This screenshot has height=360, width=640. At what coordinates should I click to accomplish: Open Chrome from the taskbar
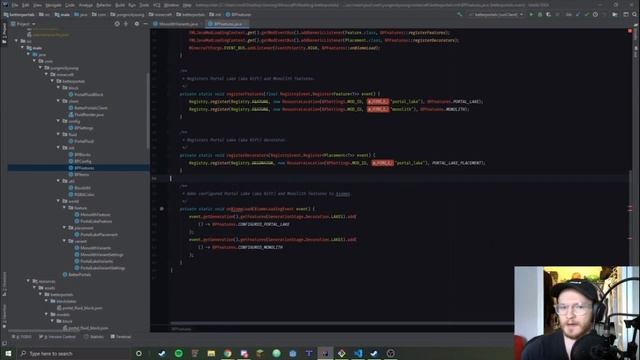click(227, 353)
